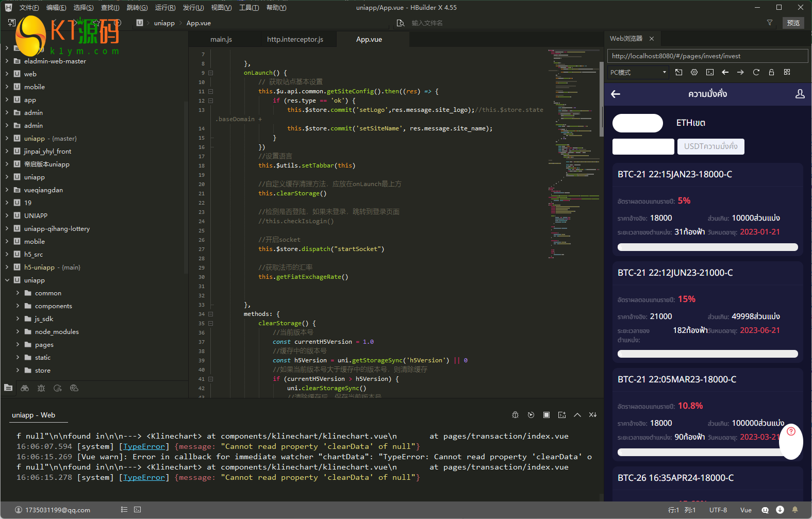Toggle code fold at line 34 methods

click(x=210, y=314)
